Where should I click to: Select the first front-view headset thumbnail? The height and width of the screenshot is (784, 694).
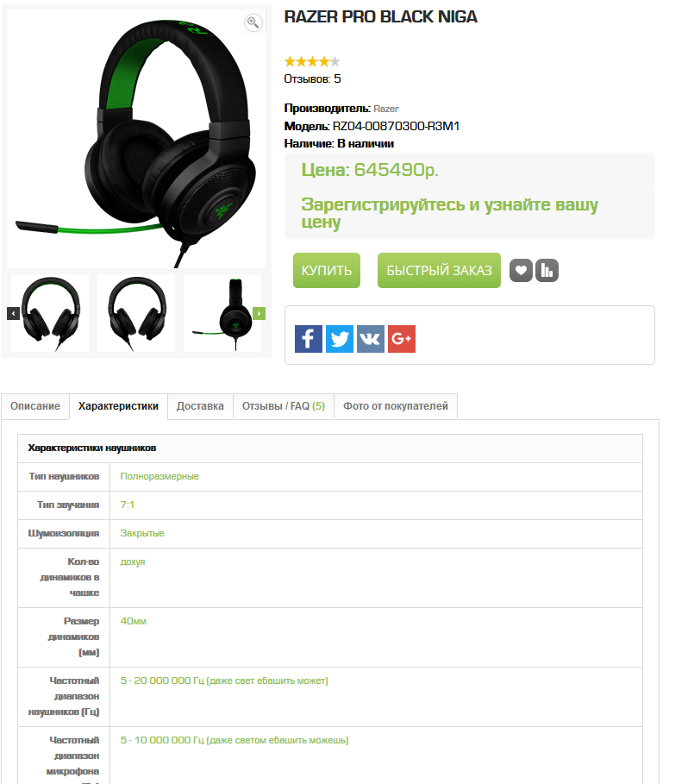coord(50,313)
